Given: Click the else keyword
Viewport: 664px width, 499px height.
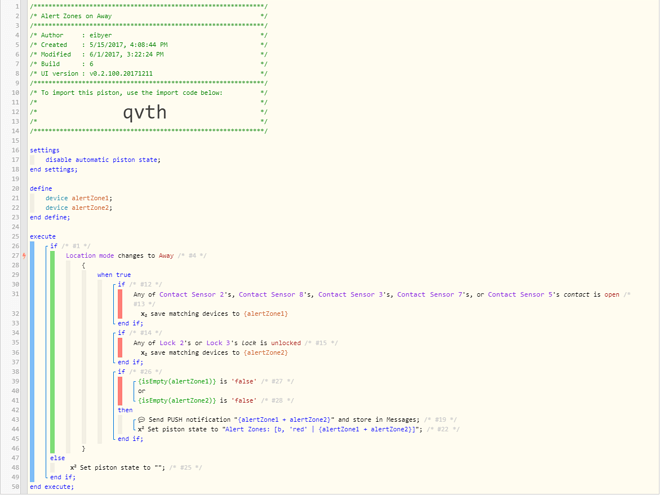Looking at the screenshot, I should (58, 458).
